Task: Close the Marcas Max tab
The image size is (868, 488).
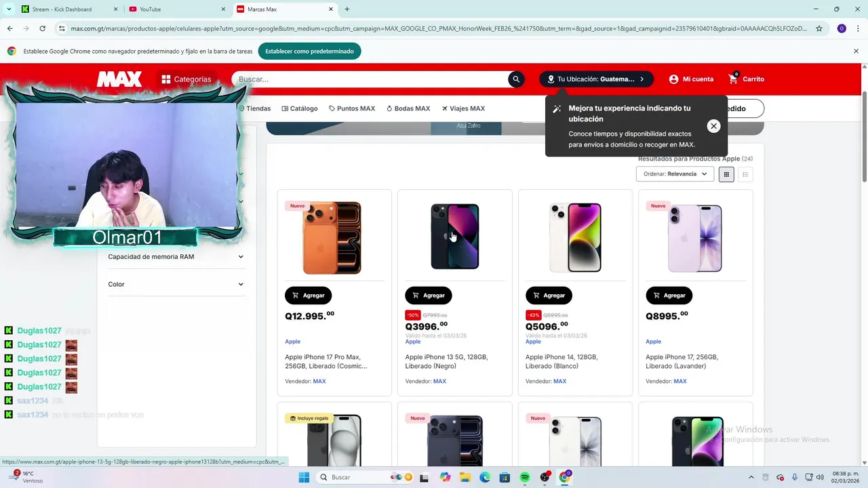Action: [331, 9]
